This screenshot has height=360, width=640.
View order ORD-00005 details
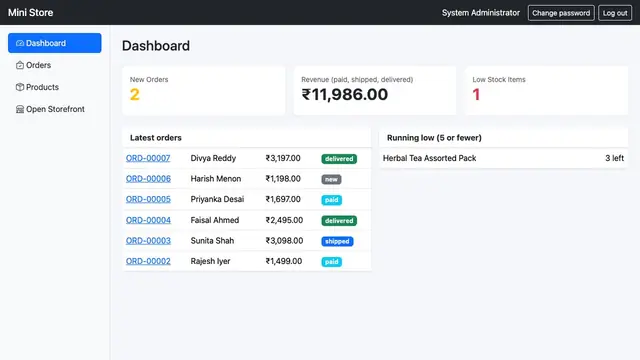click(148, 199)
